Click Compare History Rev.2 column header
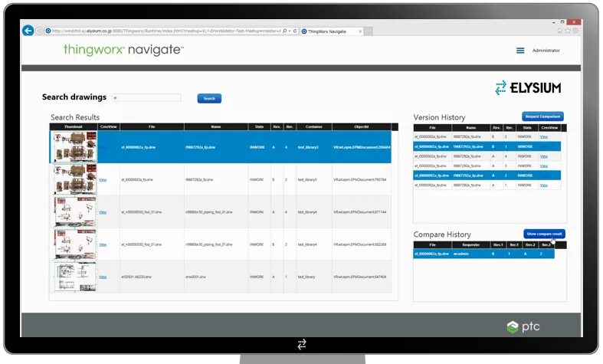This screenshot has width=603, height=364. [x=530, y=244]
